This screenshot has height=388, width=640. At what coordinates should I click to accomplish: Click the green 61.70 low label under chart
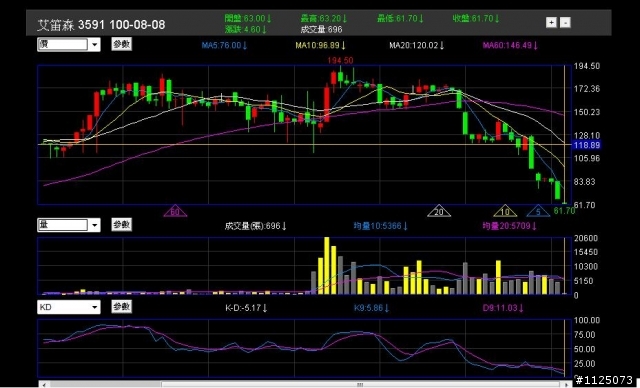point(564,211)
